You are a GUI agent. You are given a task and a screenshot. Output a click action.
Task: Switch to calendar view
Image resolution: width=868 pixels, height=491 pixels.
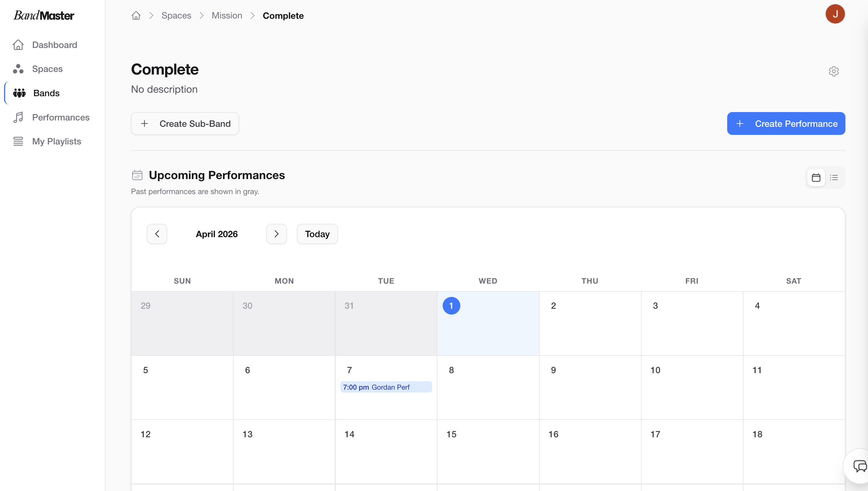tap(816, 177)
